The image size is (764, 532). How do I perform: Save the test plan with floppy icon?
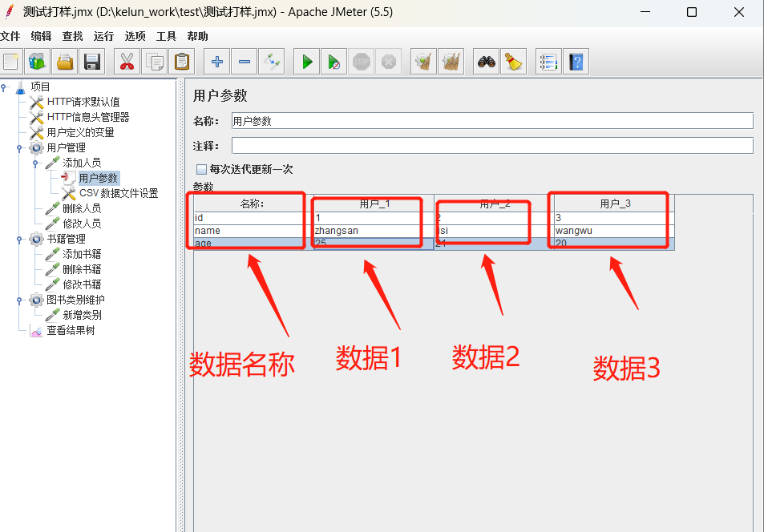coord(92,62)
